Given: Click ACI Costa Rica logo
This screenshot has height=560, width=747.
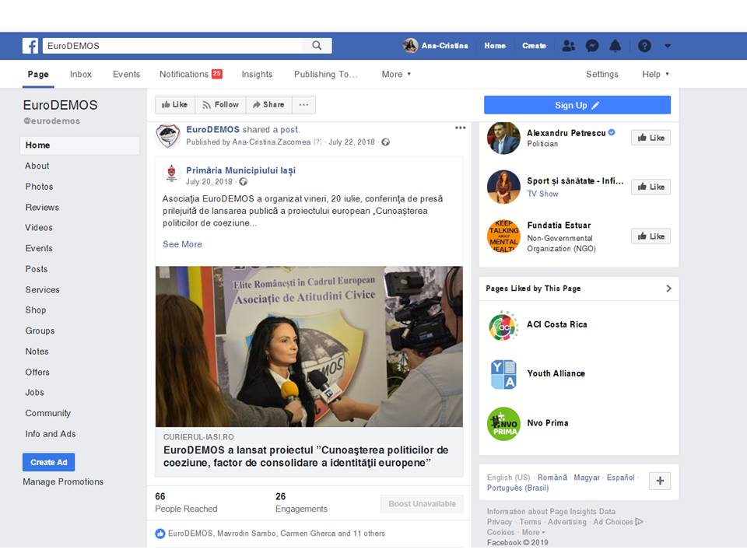Looking at the screenshot, I should pos(504,326).
